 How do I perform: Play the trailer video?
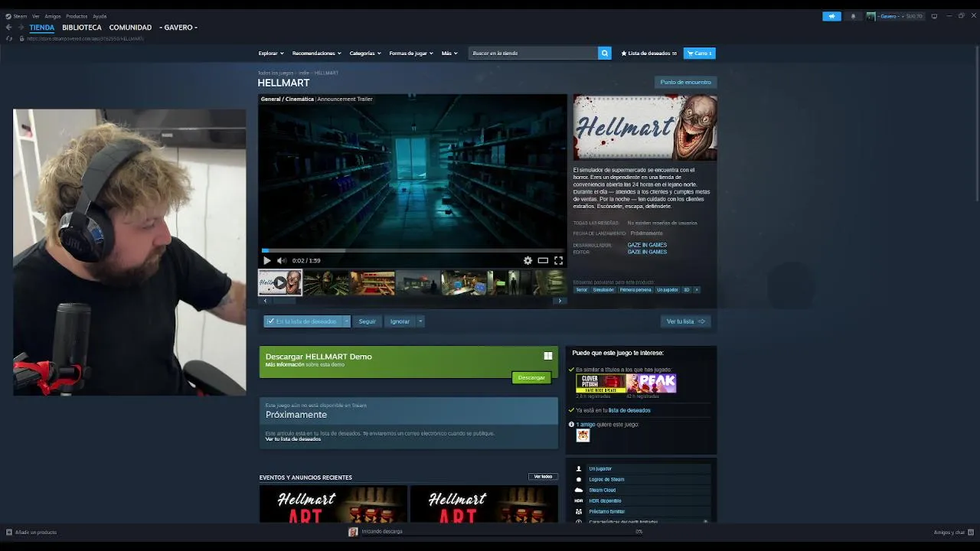267,261
